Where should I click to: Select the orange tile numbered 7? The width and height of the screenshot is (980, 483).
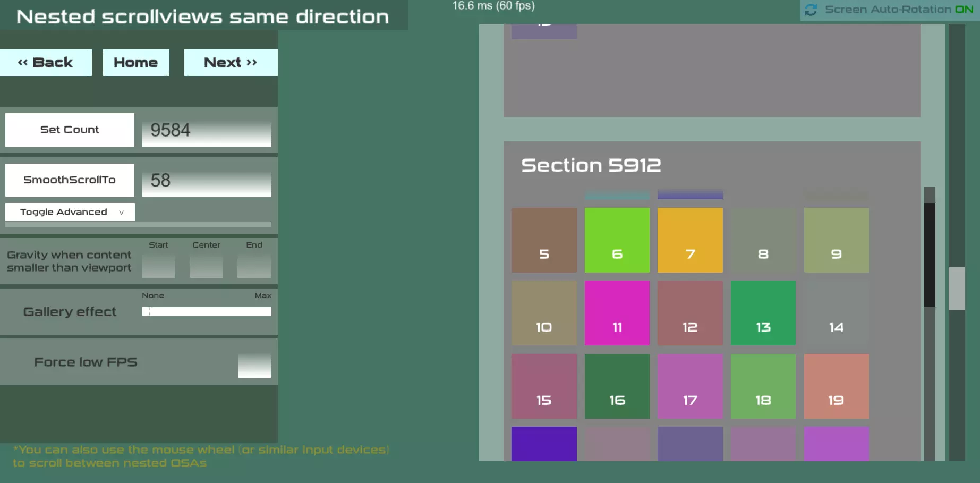pyautogui.click(x=690, y=240)
